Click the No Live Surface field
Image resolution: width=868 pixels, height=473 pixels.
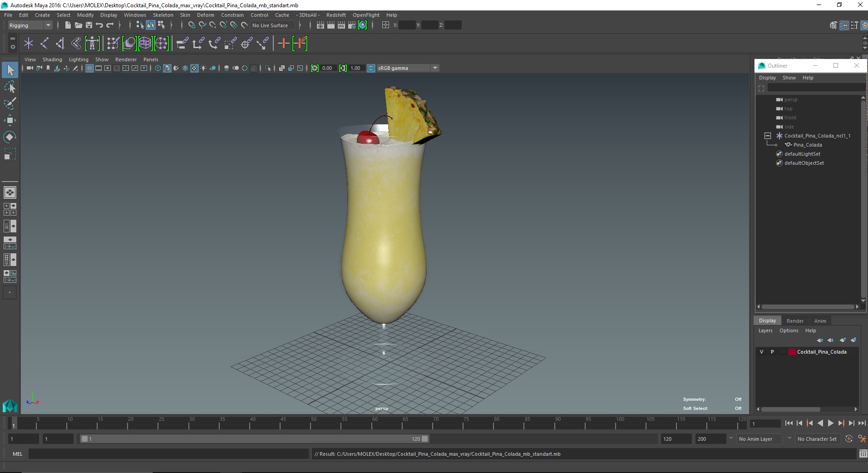(272, 25)
